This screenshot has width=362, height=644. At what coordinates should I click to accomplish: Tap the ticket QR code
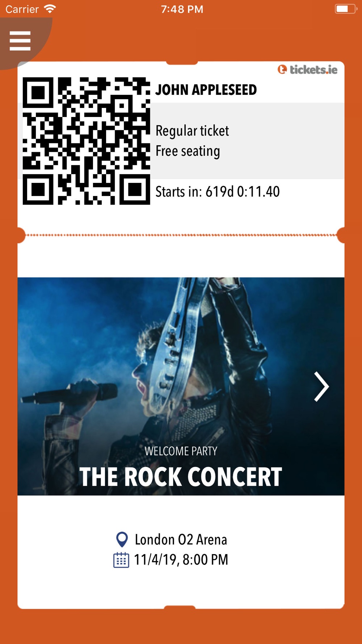(86, 141)
